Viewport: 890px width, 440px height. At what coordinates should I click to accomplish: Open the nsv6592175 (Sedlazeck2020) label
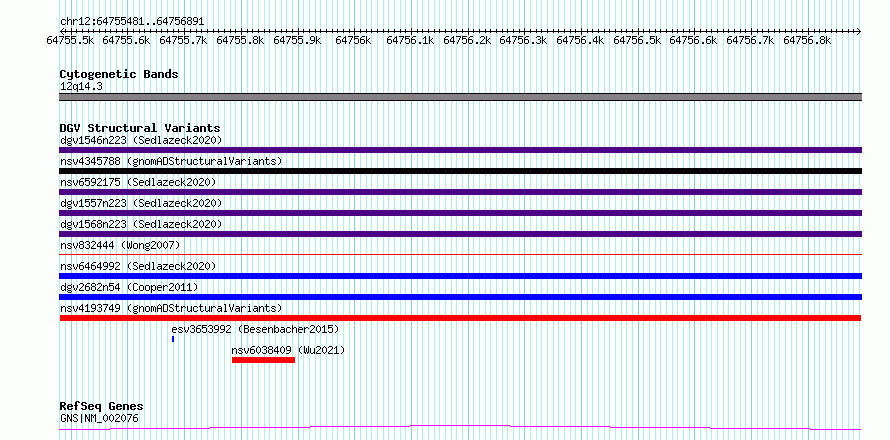(138, 182)
